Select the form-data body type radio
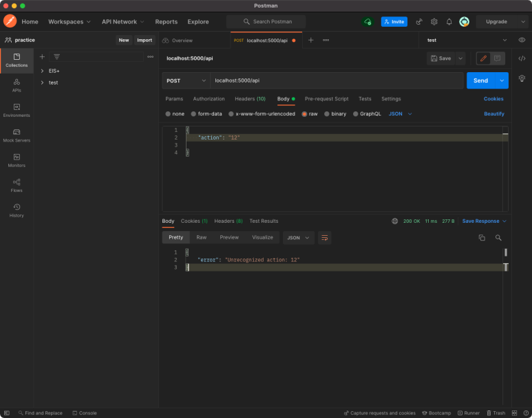The height and width of the screenshot is (418, 532). 193,114
